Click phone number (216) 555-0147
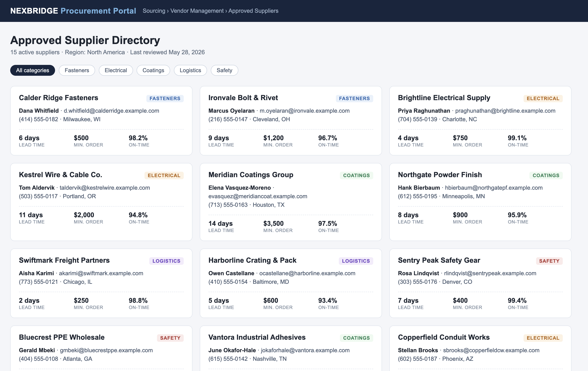 228,119
